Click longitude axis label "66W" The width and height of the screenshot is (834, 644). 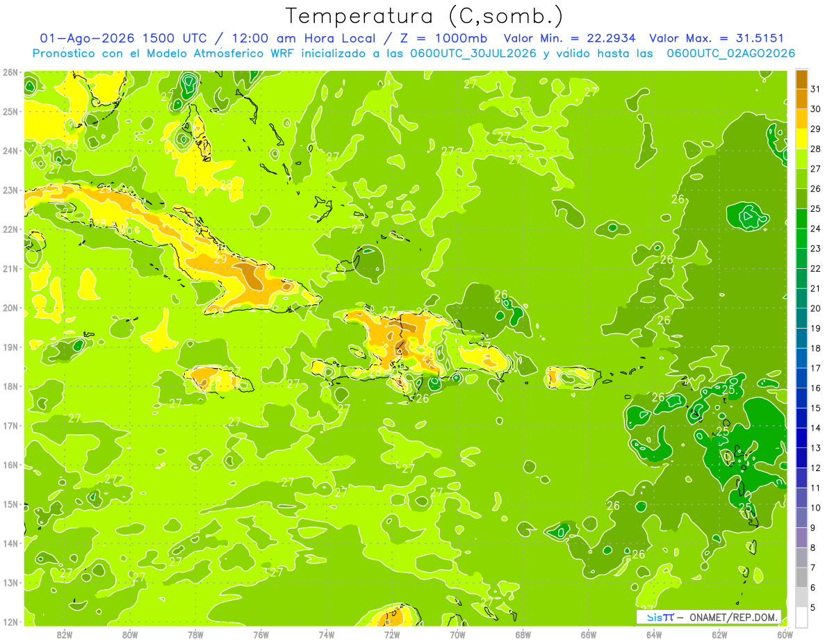point(589,635)
